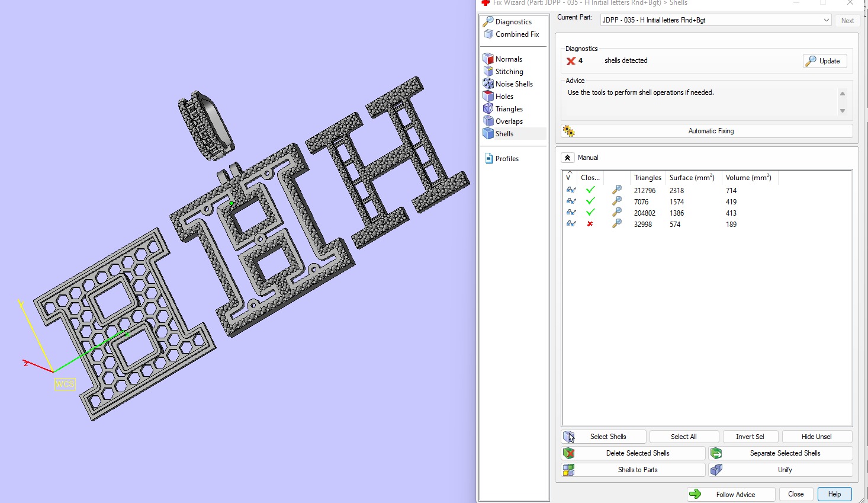Zoom to the shell with 7076 triangles
This screenshot has height=503, width=868.
617,201
